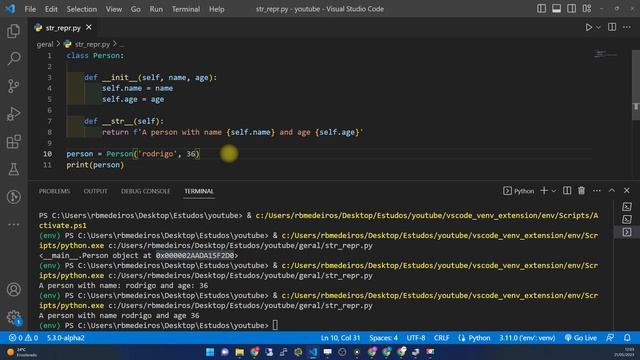Open the Edit menu
640x360 pixels.
pyautogui.click(x=51, y=9)
